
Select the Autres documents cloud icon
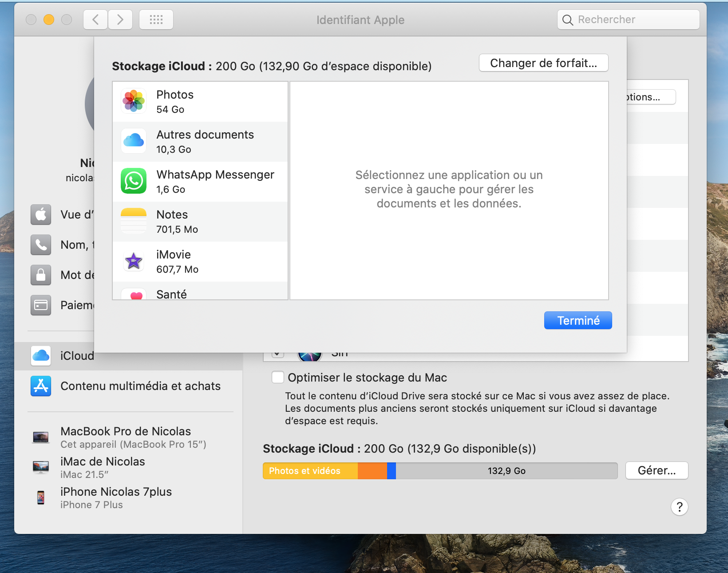[134, 141]
